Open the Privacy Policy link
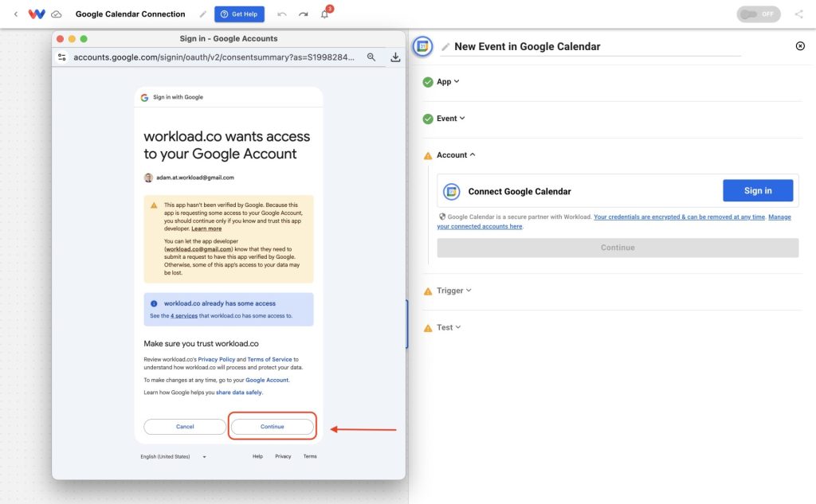Image resolution: width=816 pixels, height=504 pixels. 217,359
